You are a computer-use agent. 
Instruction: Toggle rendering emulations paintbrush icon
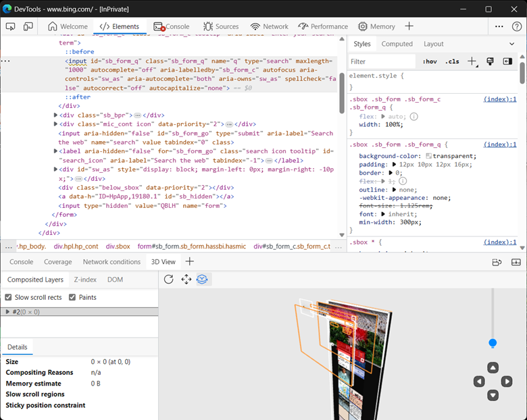[490, 61]
